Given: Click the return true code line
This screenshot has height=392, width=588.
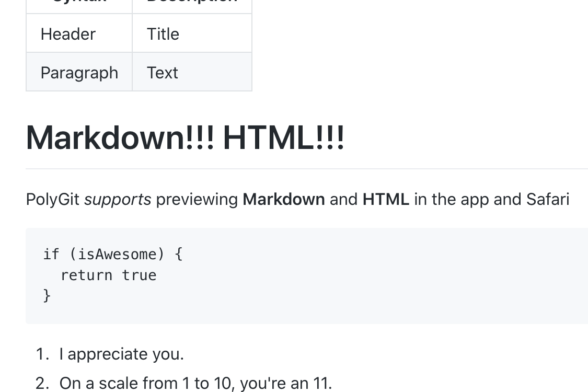Looking at the screenshot, I should pyautogui.click(x=108, y=275).
